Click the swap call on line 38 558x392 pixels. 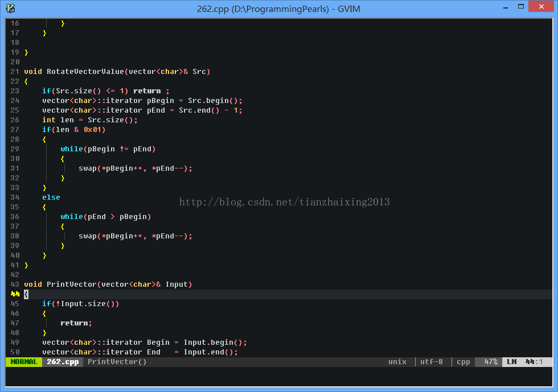coord(136,236)
